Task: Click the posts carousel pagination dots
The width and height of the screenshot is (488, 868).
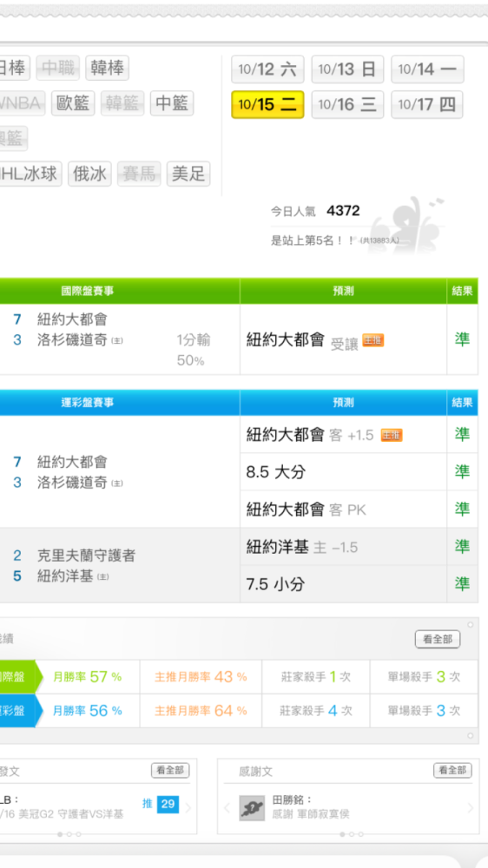Action: [69, 833]
